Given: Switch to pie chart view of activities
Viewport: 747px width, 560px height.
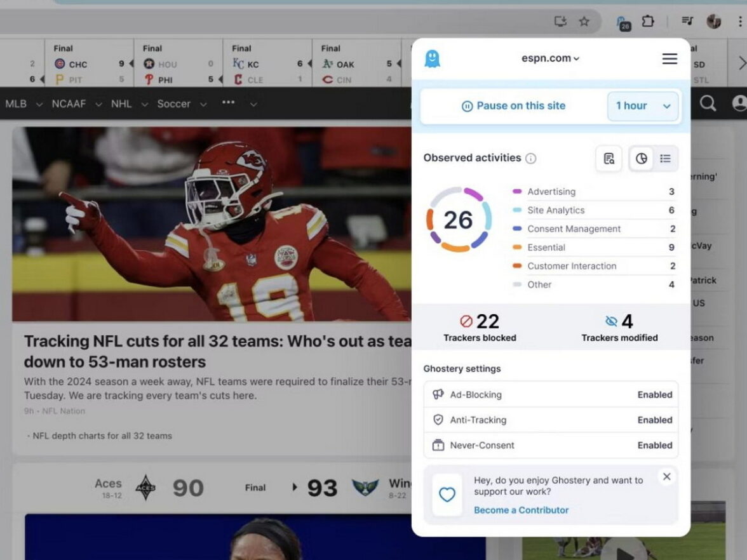Looking at the screenshot, I should (x=642, y=159).
